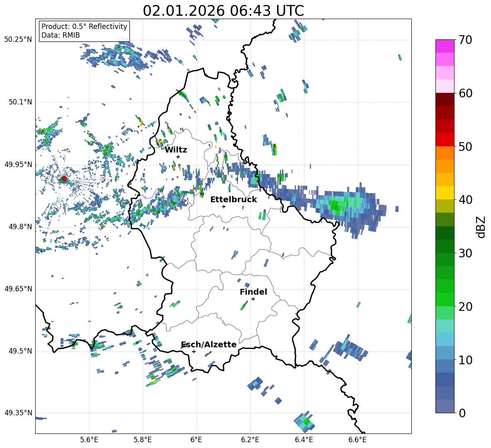The width and height of the screenshot is (491, 448).
Task: Click the 10 tick on the colorbar
Action: tap(465, 360)
